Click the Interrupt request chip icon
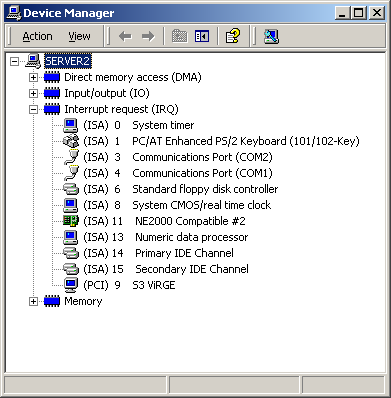 (x=52, y=109)
